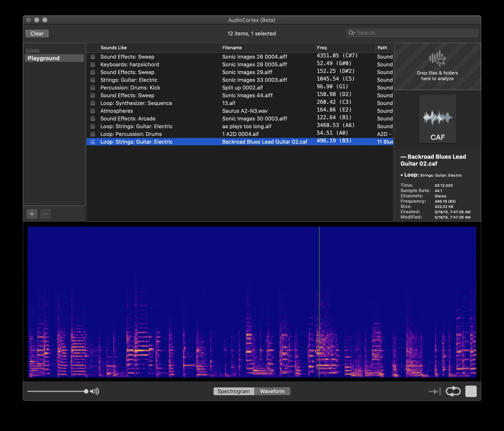Click the green playhead in spectrogram
Screen dimensions: 504x431
coord(319,302)
